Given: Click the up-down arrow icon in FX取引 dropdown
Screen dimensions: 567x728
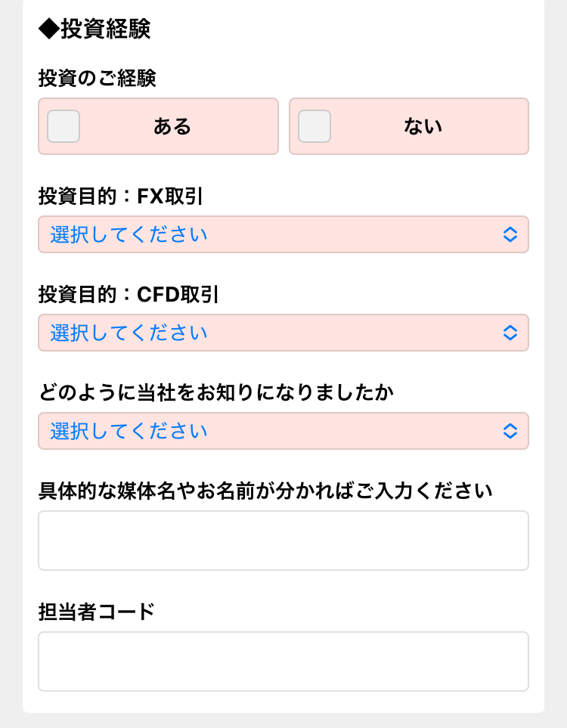Looking at the screenshot, I should (x=510, y=234).
